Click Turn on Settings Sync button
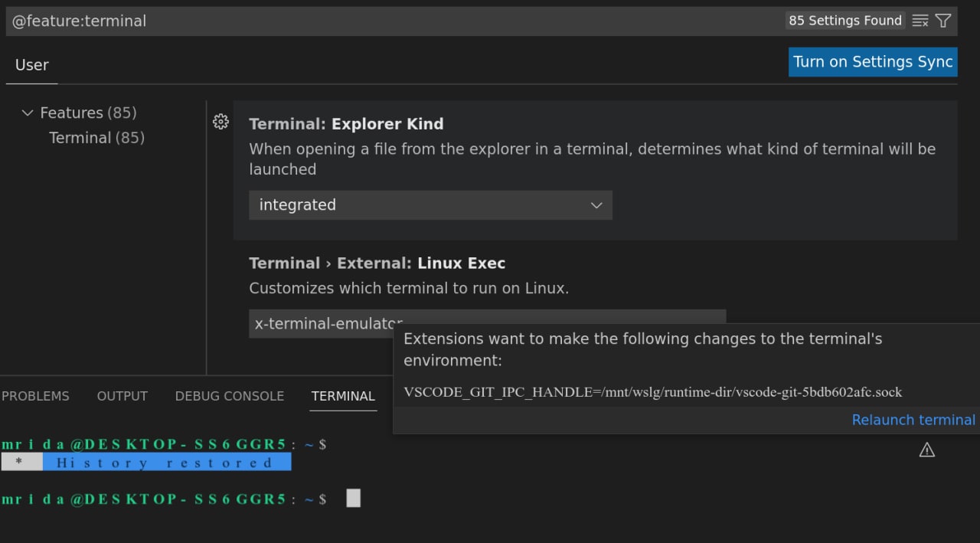Screen dimensions: 980x543 873,62
